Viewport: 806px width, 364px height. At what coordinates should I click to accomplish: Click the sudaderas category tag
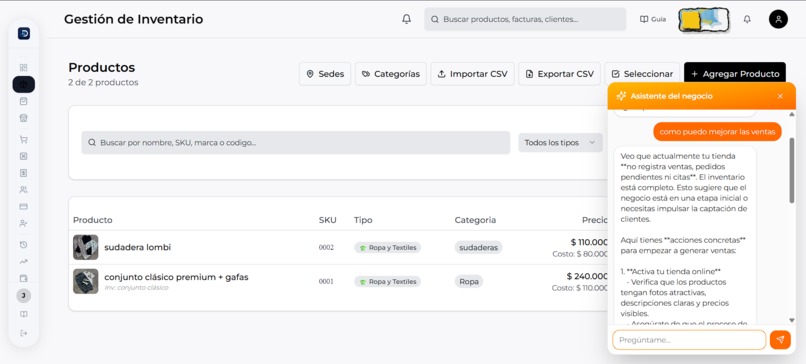(x=478, y=247)
